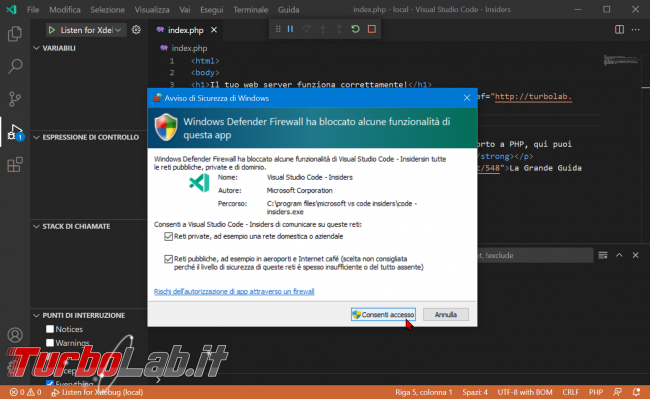Click the Step Into debug button
This screenshot has width=650, height=399.
[x=323, y=29]
